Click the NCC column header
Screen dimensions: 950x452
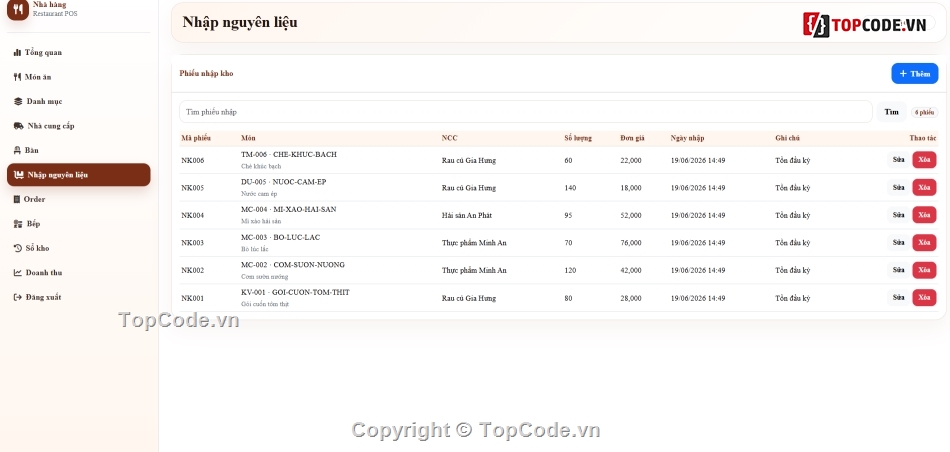[x=450, y=138]
